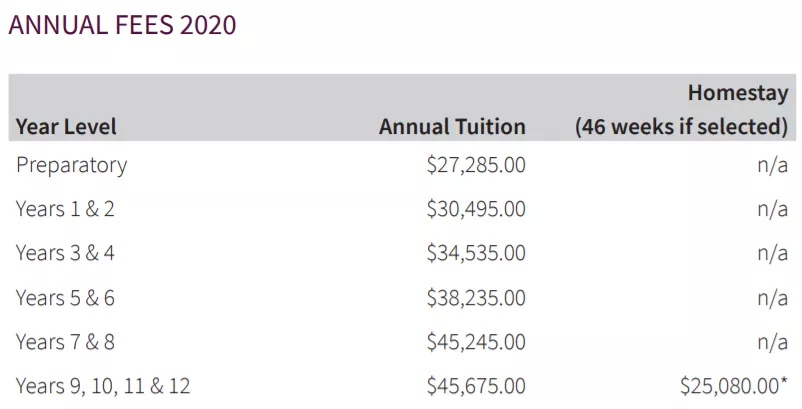Click the $27,285.00 tuition amount

point(476,165)
